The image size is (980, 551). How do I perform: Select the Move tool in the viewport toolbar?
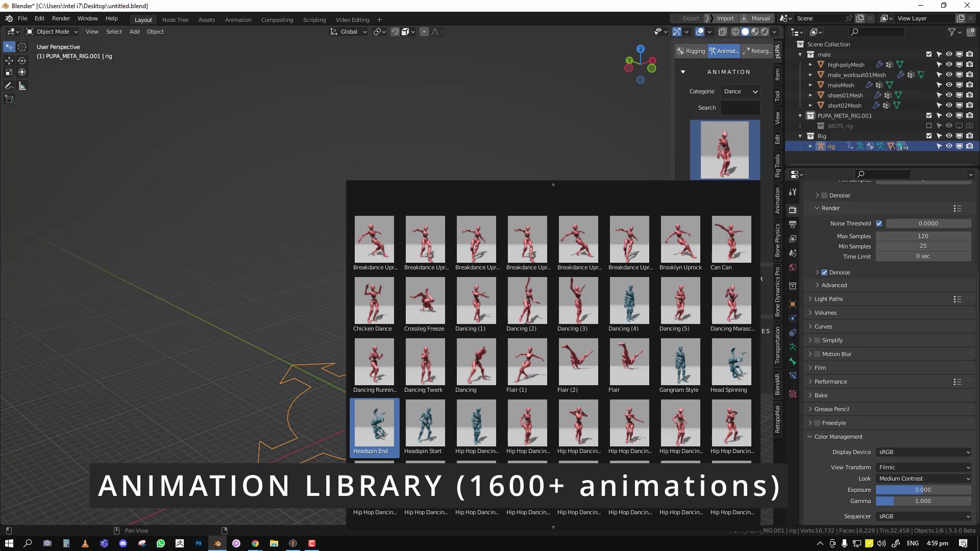click(9, 60)
